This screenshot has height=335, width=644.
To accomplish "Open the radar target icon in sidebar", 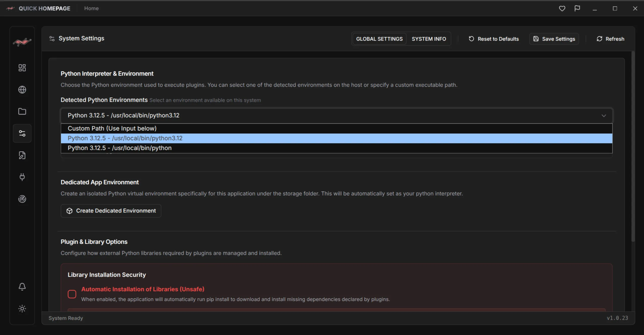I will [x=22, y=199].
